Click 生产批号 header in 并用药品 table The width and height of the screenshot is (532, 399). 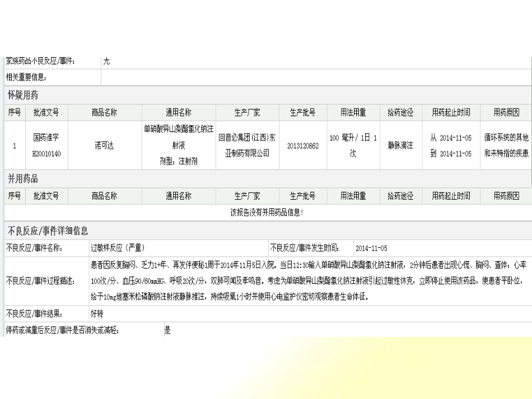tap(302, 196)
